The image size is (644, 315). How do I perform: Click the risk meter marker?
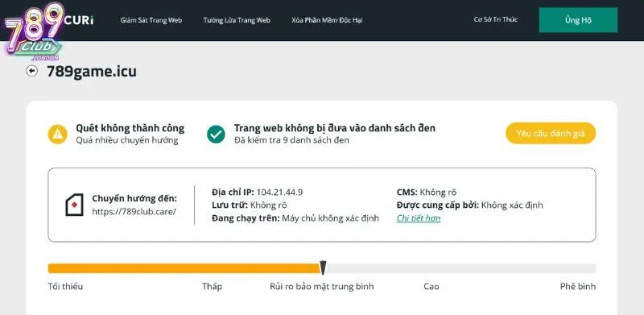(324, 267)
